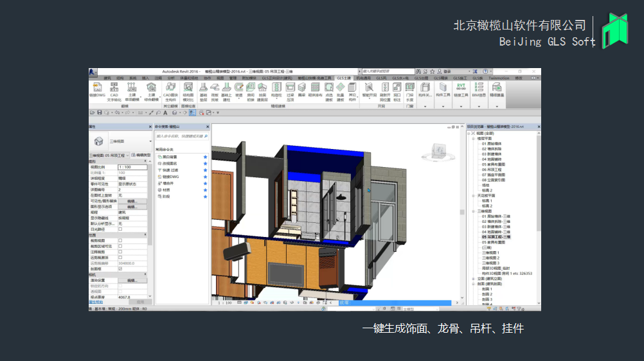Open the 点选建板 tool
This screenshot has height=361, width=644.
[x=329, y=92]
